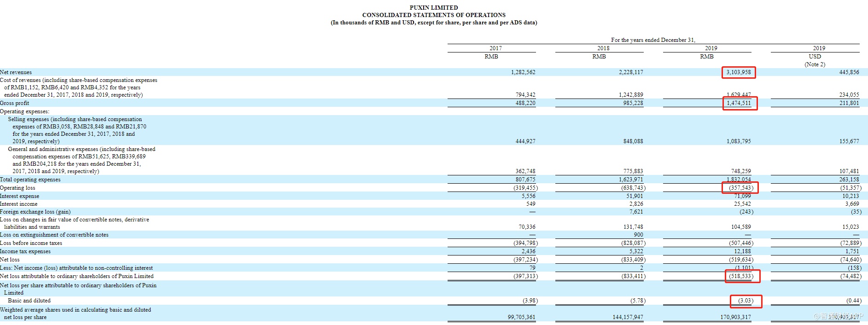Click the Income tax expenses label
Image resolution: width=868 pixels, height=325 pixels.
point(25,251)
